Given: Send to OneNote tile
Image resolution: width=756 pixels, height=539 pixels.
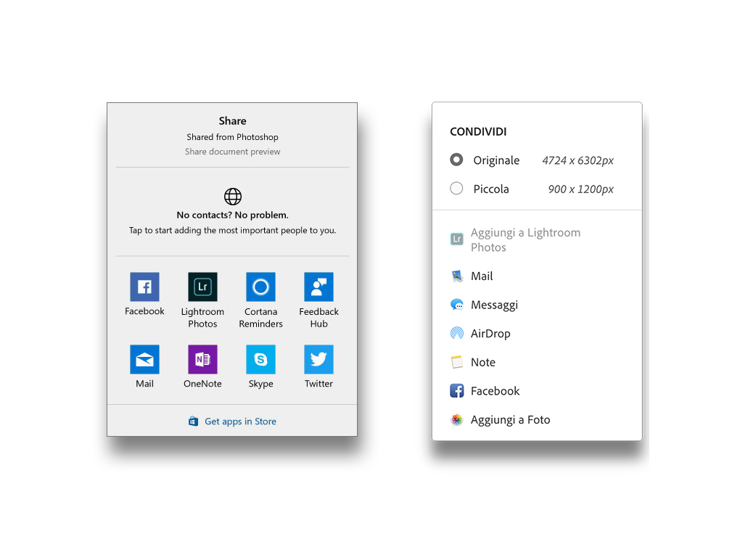Looking at the screenshot, I should [202, 359].
